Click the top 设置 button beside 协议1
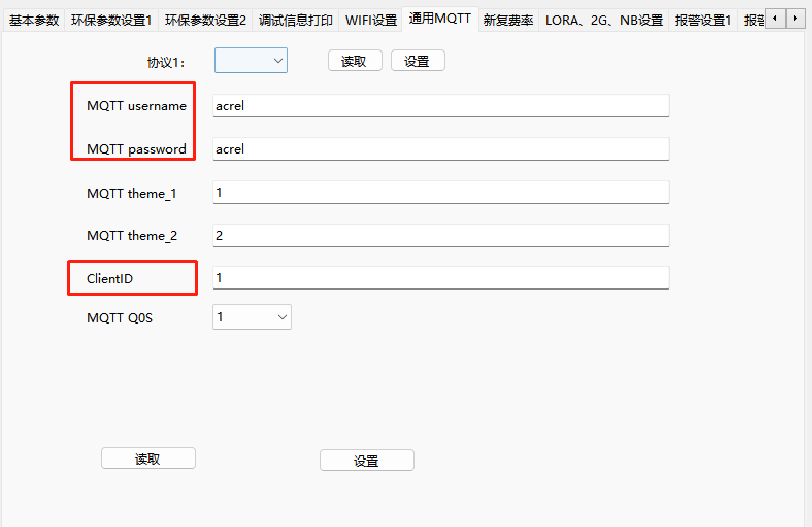This screenshot has height=527, width=812. [x=418, y=61]
